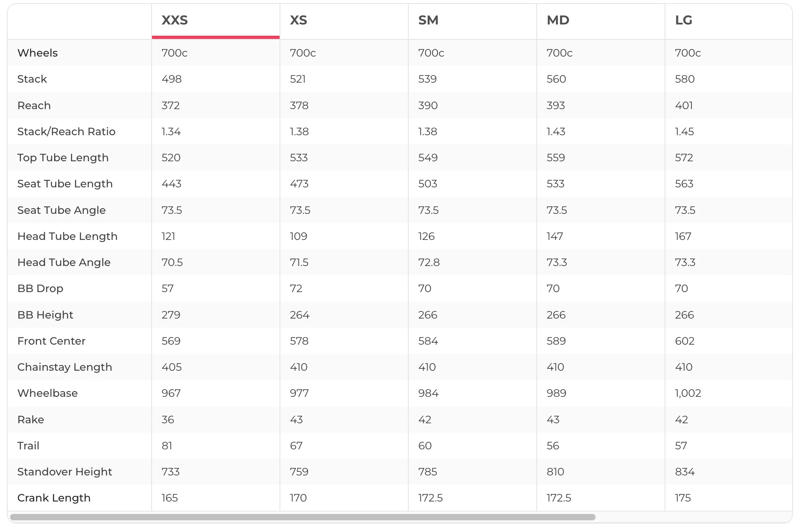Click the Reach row label
This screenshot has width=799, height=532.
coord(34,106)
